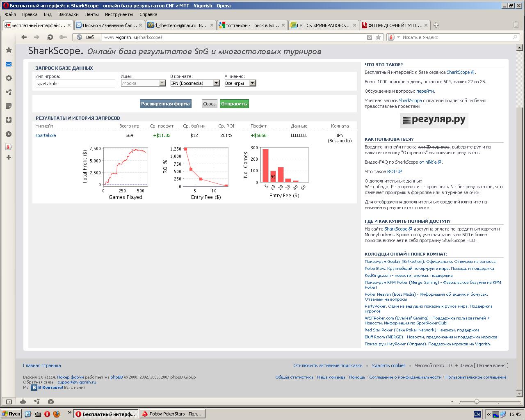Image resolution: width=525 pixels, height=420 pixels.
Task: Switch to the тоттенхэм Google search tab
Action: click(249, 25)
